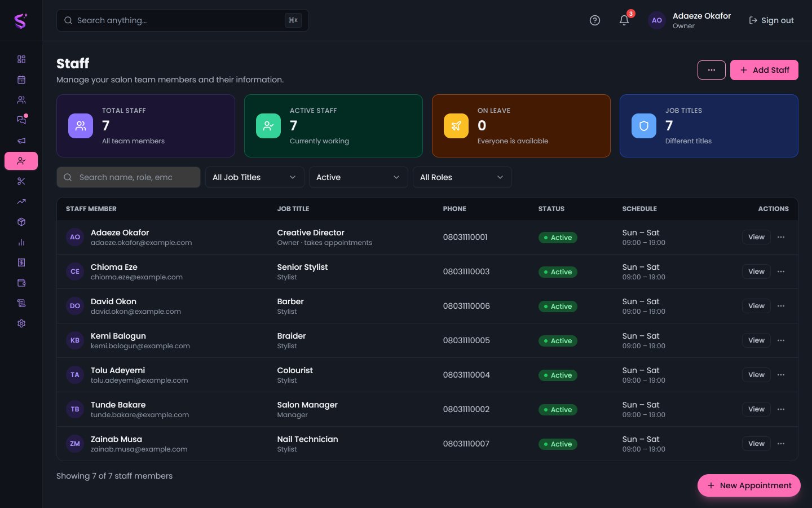812x508 pixels.
Task: Open row actions menu for Tolu Adeyemi
Action: 781,375
